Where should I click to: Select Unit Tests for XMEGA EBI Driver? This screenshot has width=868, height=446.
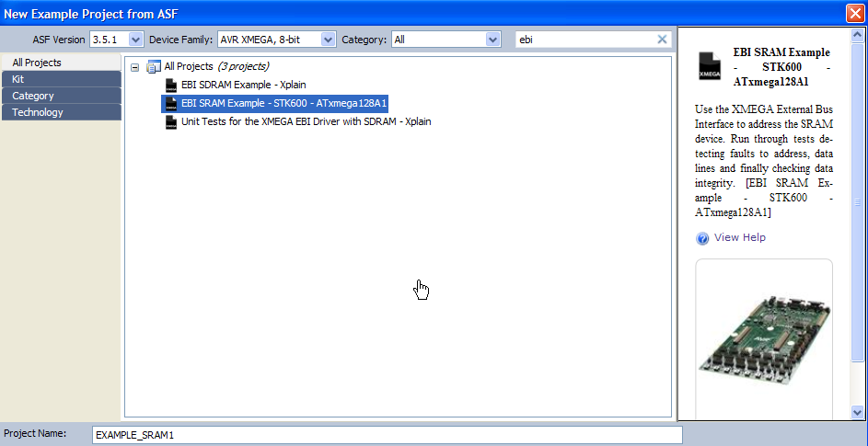[307, 121]
